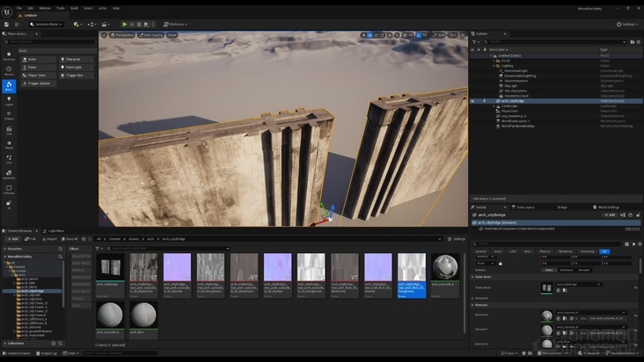Open the Path Tracing view mode dropdown
This screenshot has height=362, width=644.
(x=150, y=35)
